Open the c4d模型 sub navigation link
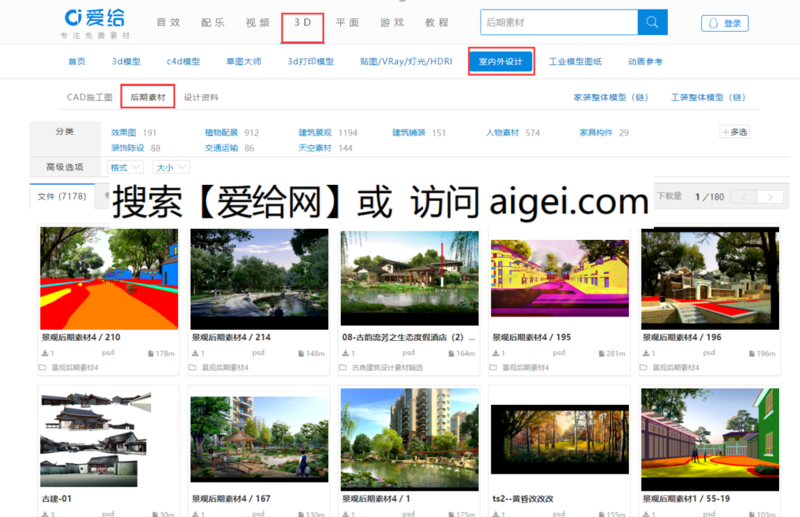 [x=183, y=61]
